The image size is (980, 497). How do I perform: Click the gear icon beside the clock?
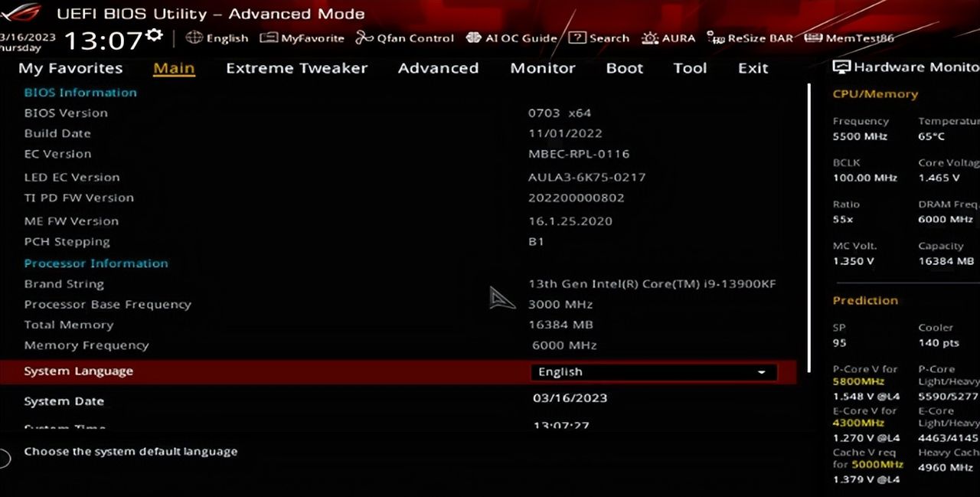155,35
